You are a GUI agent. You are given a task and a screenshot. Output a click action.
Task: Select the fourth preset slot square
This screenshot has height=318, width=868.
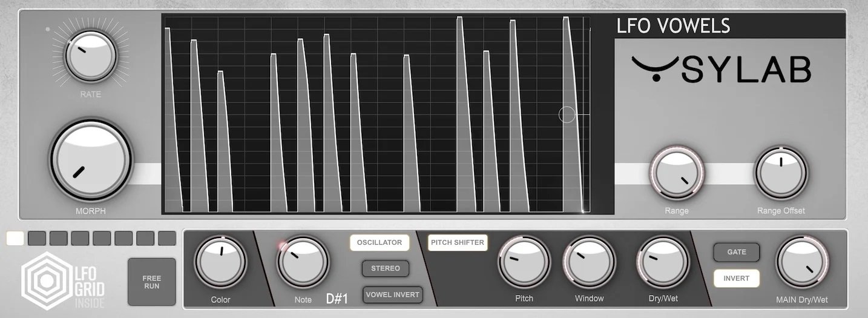[x=80, y=238]
